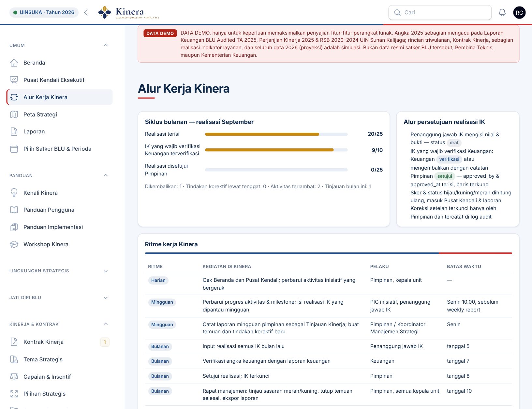The width and height of the screenshot is (532, 409).
Task: Click the Beranda home icon
Action: (14, 63)
